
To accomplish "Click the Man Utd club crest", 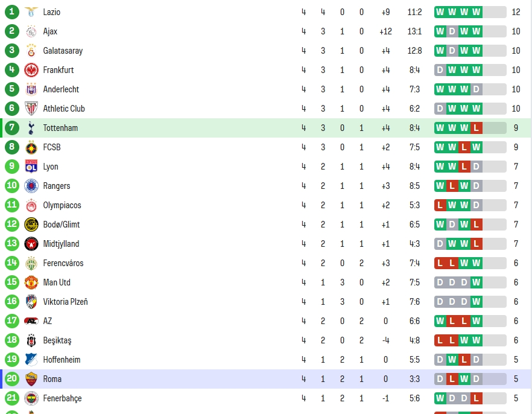I will pos(31,282).
